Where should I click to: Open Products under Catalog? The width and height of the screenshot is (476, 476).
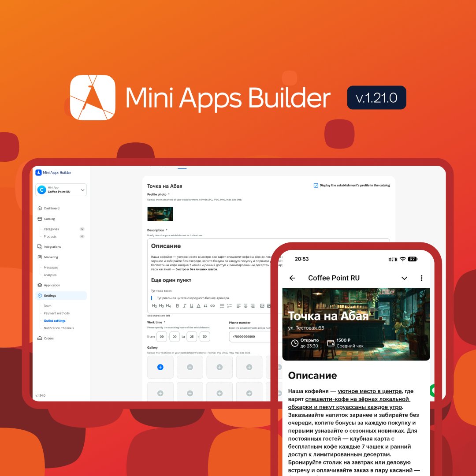tap(50, 237)
